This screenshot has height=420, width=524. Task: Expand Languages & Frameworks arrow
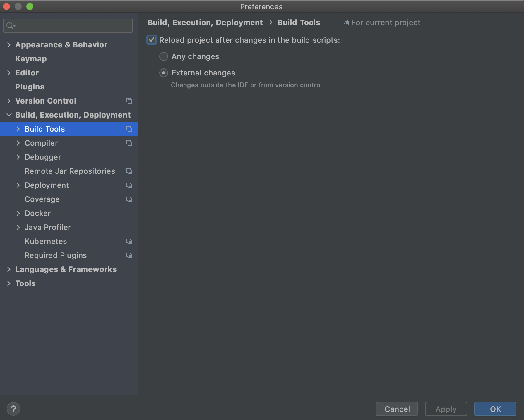click(9, 269)
